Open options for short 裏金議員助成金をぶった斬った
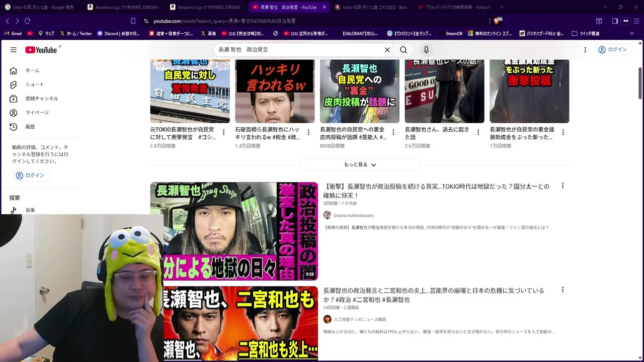Viewport: 644px width, 362px height. (x=563, y=133)
